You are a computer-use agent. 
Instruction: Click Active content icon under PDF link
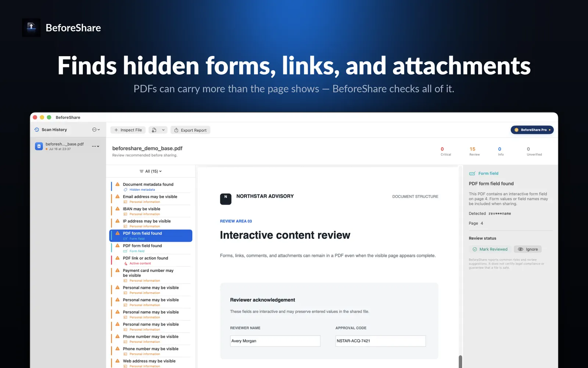click(125, 263)
